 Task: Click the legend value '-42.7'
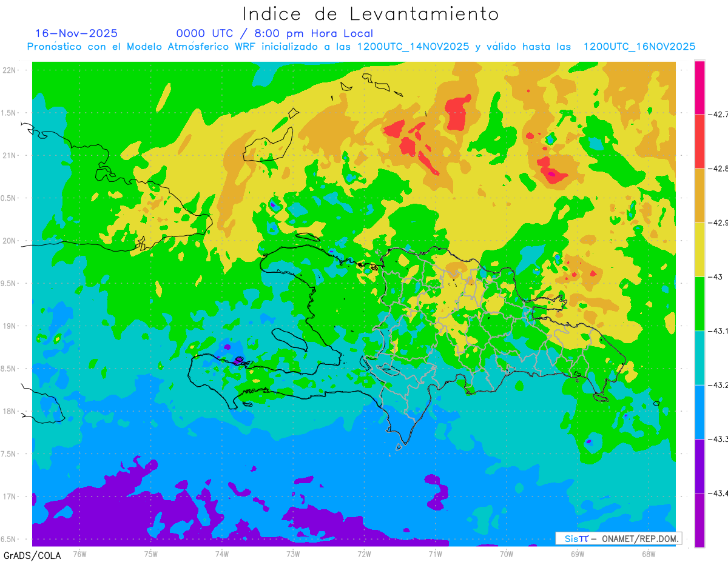(x=718, y=114)
